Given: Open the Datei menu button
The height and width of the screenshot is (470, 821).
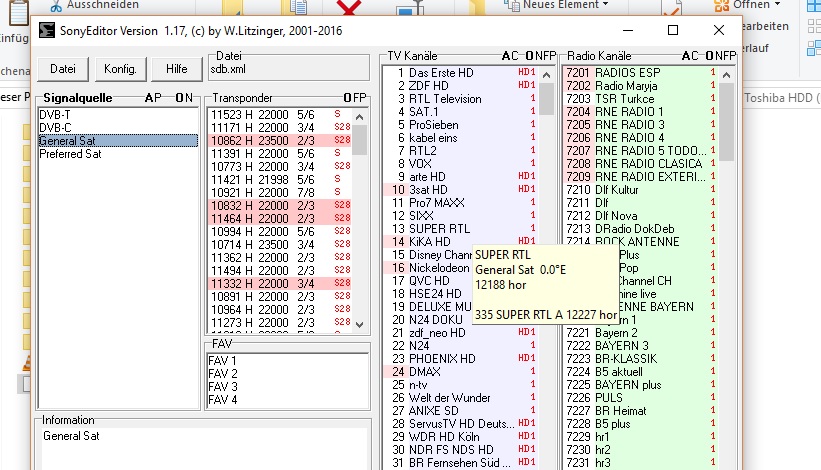Looking at the screenshot, I should tap(63, 69).
